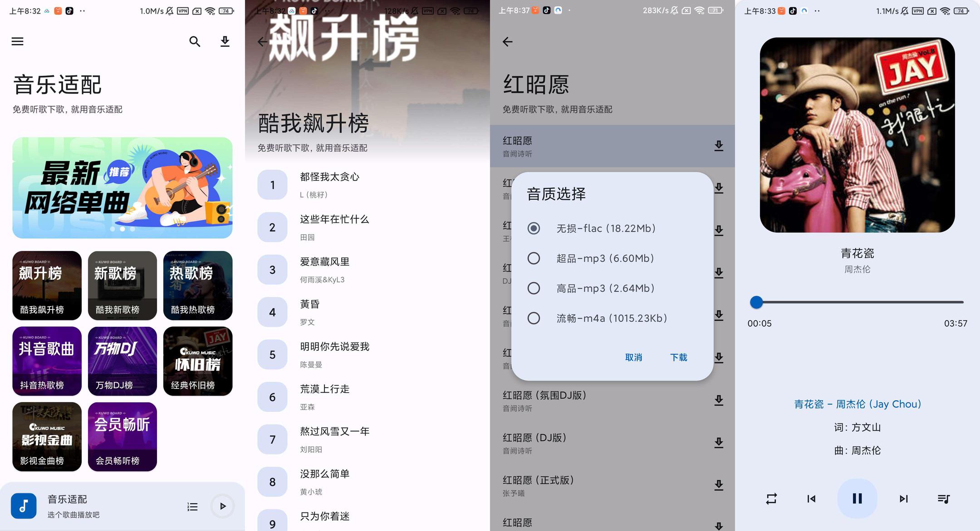Toggle repeat mode icon in player
980x531 pixels.
coord(771,499)
